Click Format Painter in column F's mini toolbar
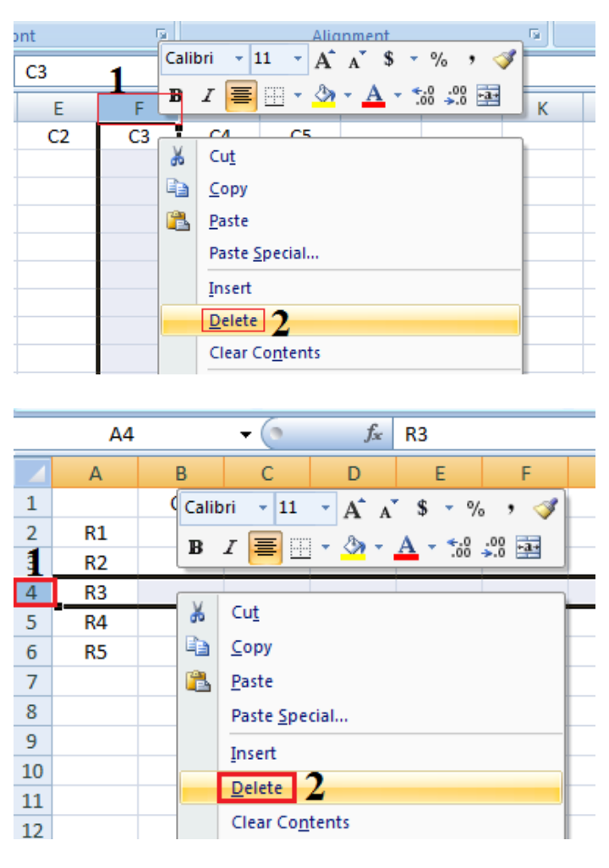Screen dimensions: 609x868 [x=506, y=59]
